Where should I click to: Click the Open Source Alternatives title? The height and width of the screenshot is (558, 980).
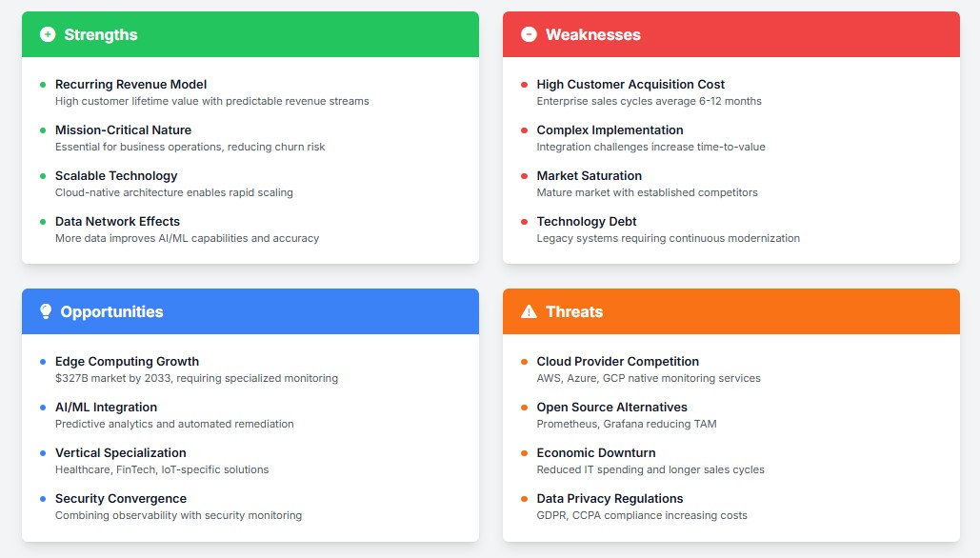611,407
